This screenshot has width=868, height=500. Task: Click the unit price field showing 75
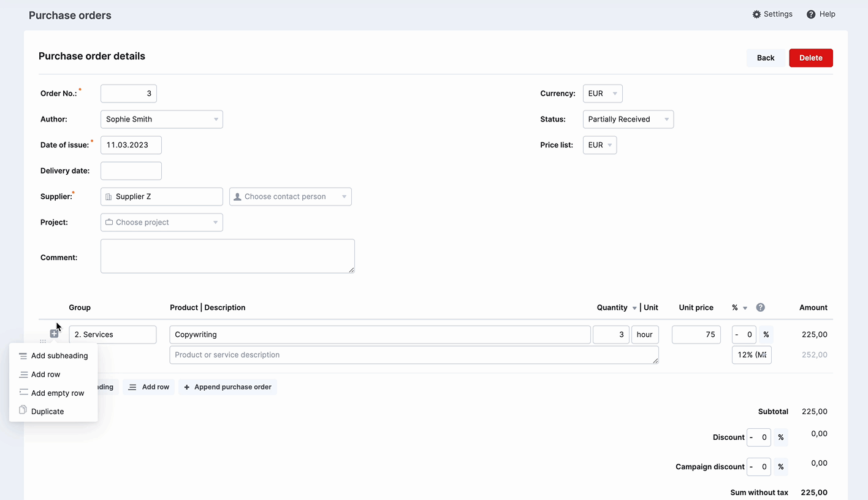696,334
